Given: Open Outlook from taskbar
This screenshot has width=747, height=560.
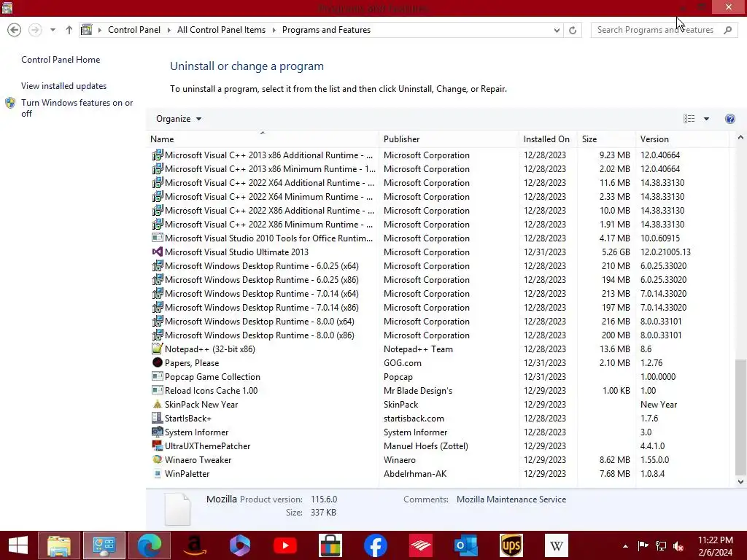Looking at the screenshot, I should pyautogui.click(x=466, y=545).
